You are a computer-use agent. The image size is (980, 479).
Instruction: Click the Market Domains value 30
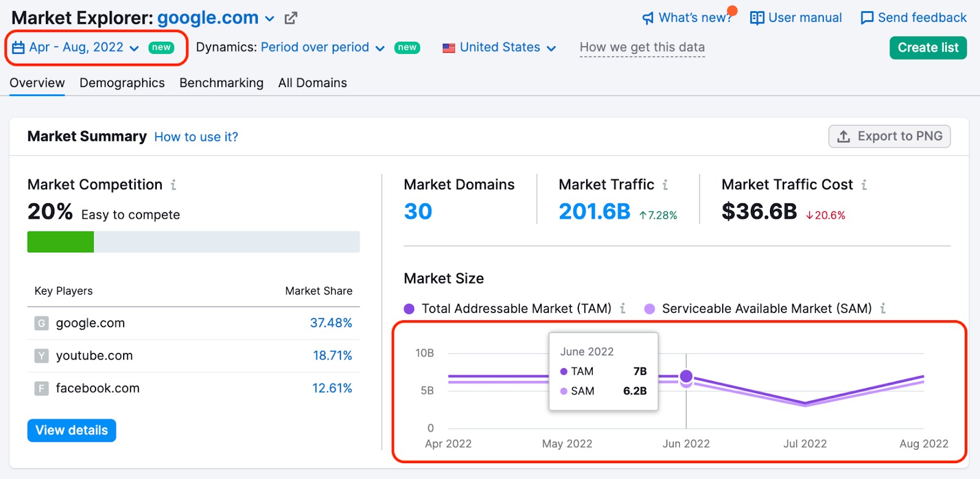point(418,211)
